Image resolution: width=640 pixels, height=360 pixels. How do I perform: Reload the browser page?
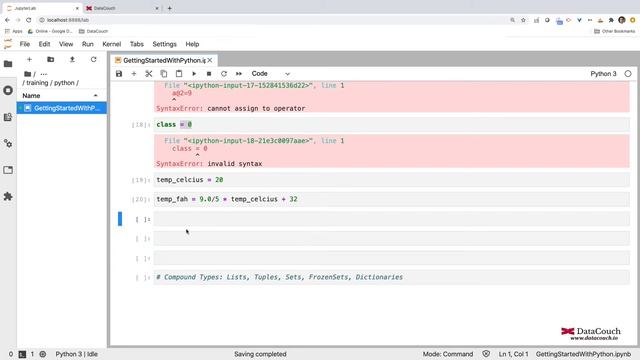29,20
